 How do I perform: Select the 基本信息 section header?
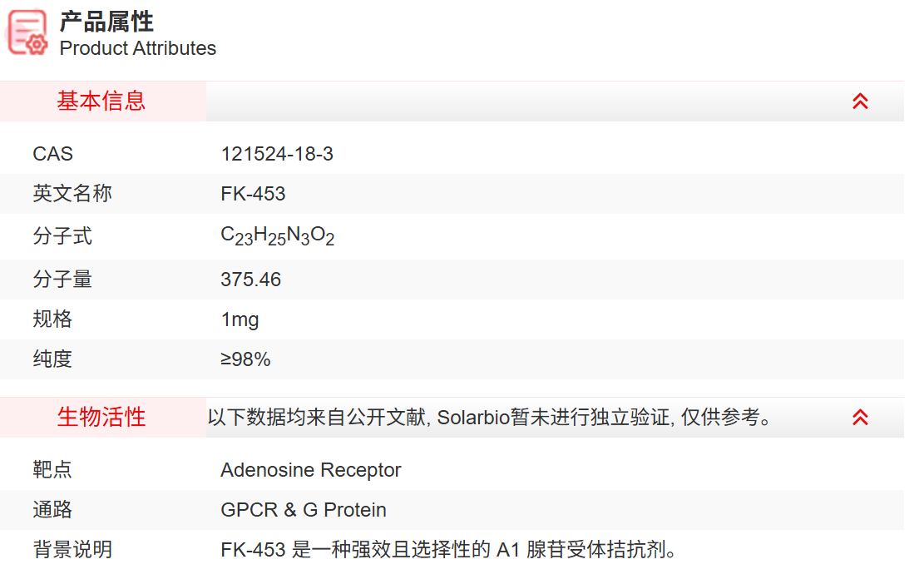101,101
